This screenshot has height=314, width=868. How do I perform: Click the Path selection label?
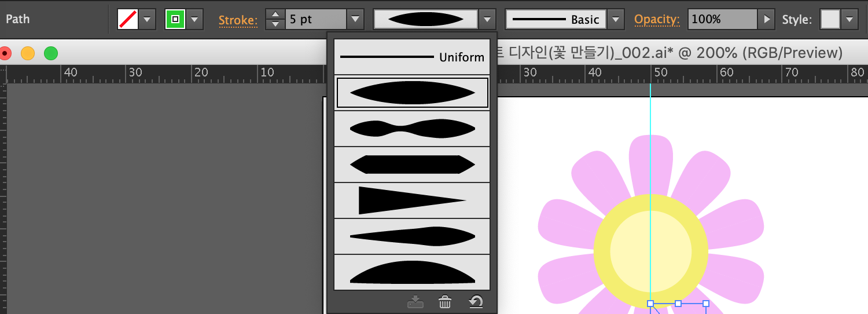(x=18, y=19)
